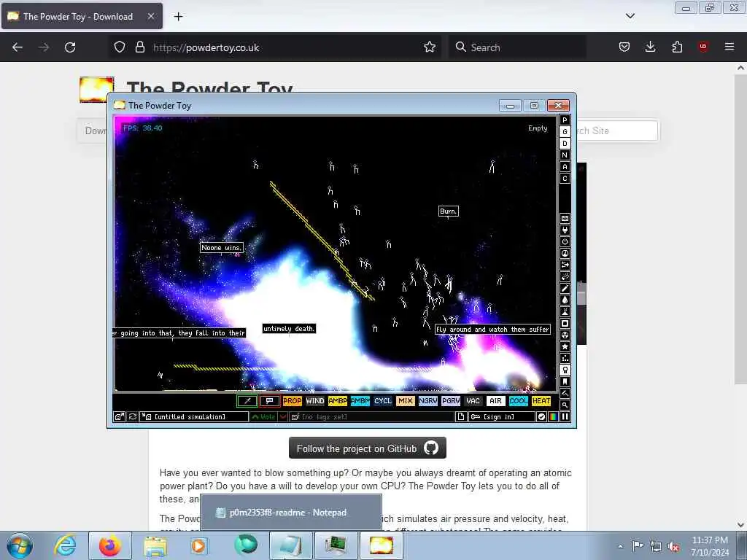This screenshot has width=747, height=560.
Task: Open the Game of Life section icon
Action: pos(565,359)
